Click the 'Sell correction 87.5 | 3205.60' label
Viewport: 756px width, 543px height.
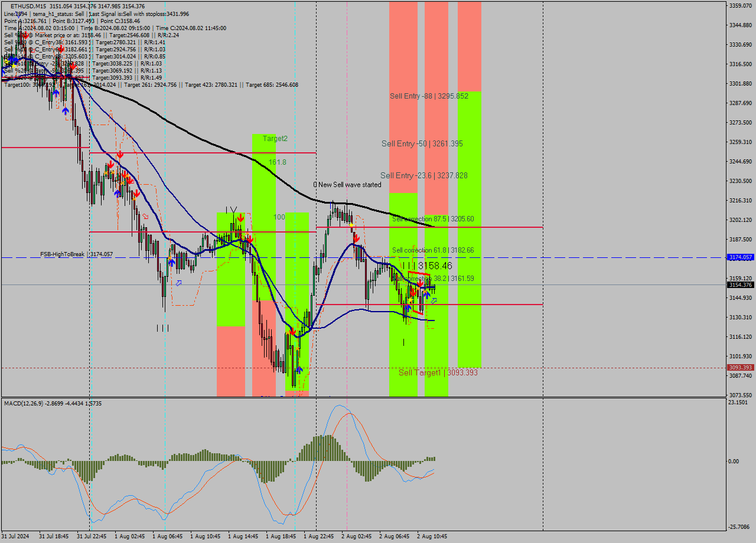pyautogui.click(x=433, y=219)
